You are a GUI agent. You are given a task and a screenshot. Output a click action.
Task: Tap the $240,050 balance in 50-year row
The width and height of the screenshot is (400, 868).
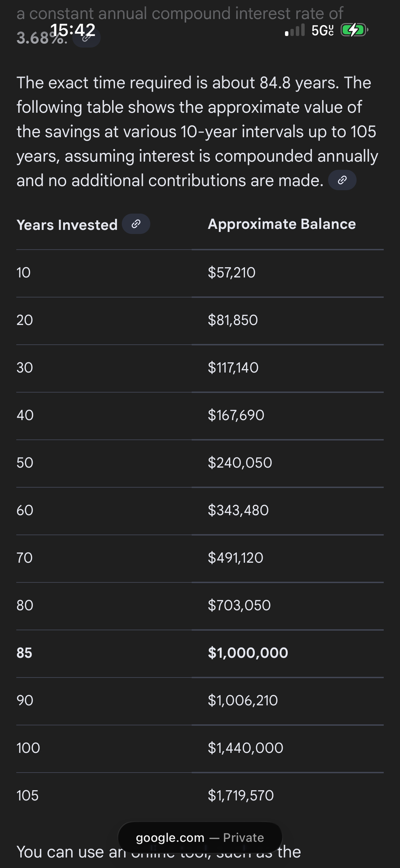tap(240, 463)
